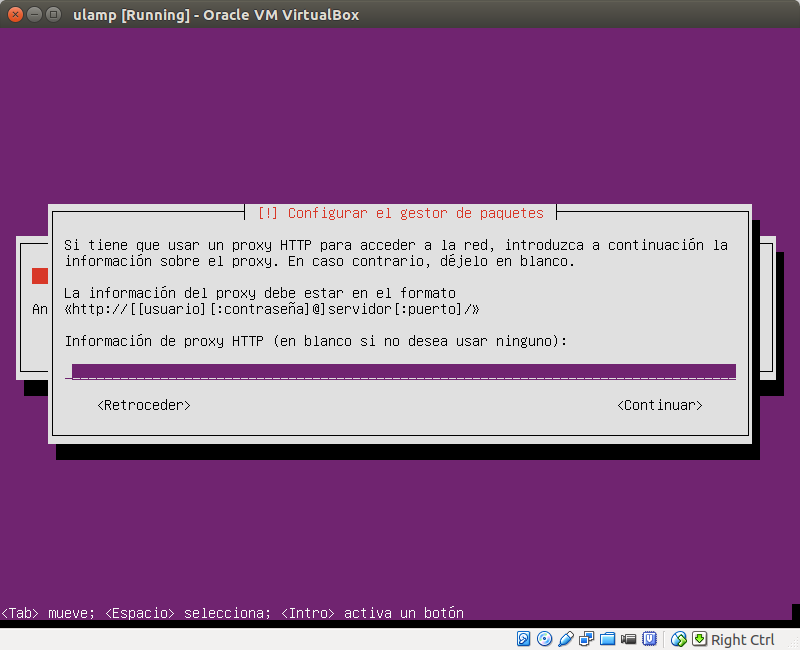Click the mouse integration status icon

coord(677,639)
